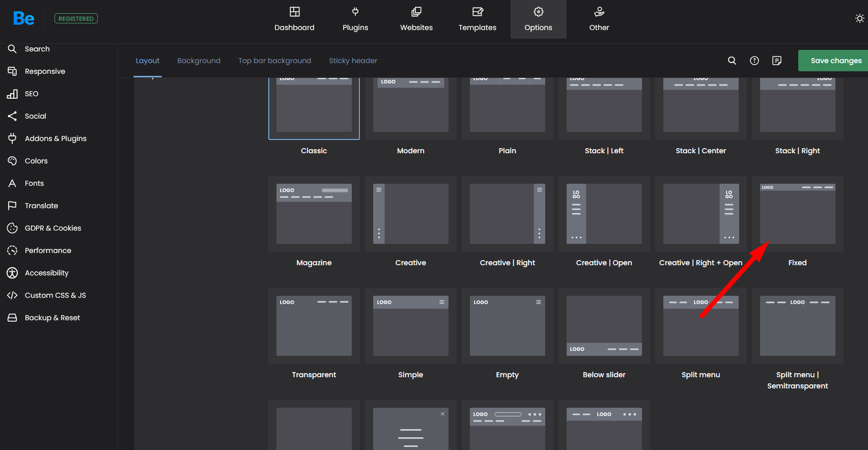The width and height of the screenshot is (868, 450).
Task: Select Creative | Open header layout
Action: 604,214
